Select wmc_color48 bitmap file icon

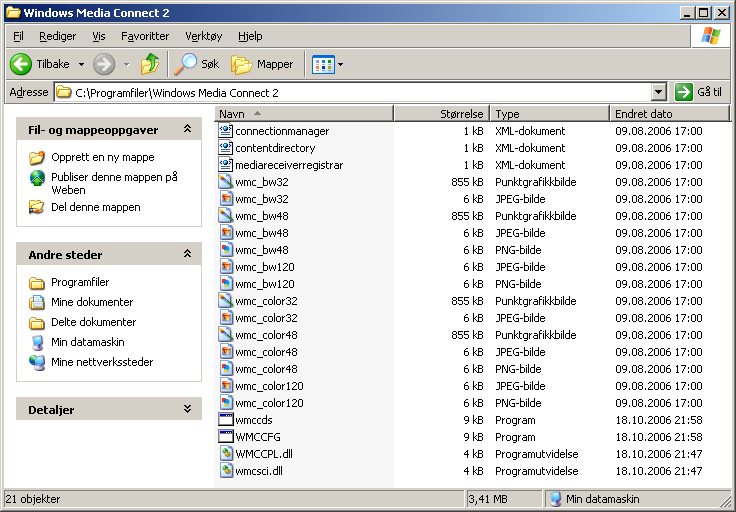(226, 335)
